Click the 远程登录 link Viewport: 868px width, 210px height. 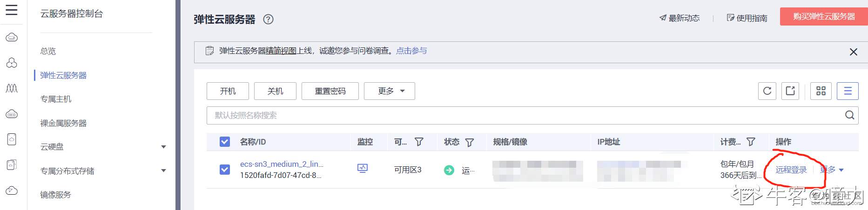click(791, 170)
